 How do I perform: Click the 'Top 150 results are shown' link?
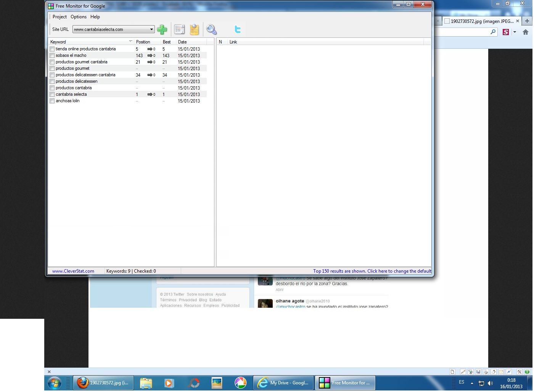tap(372, 271)
